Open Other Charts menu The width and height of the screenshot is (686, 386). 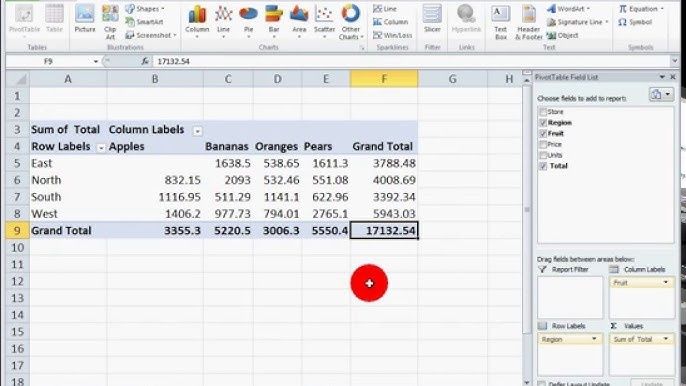pyautogui.click(x=351, y=22)
